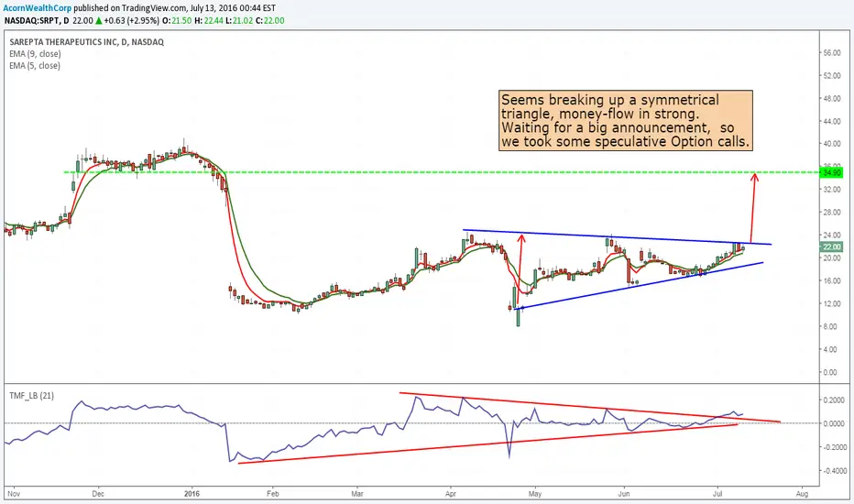Click the green 34.90 price level label
Image resolution: width=854 pixels, height=504 pixels.
(x=832, y=172)
